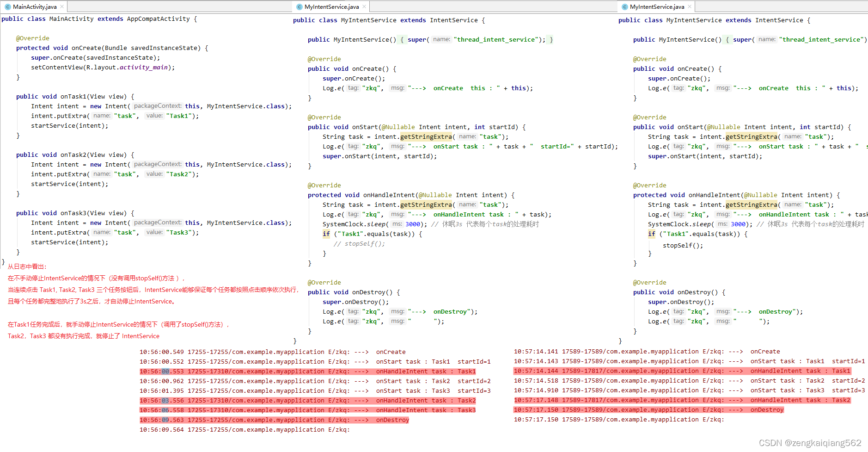This screenshot has height=452, width=868.
Task: Click red note line 'Task2, Task3 都没有执行完成'
Action: [84, 336]
